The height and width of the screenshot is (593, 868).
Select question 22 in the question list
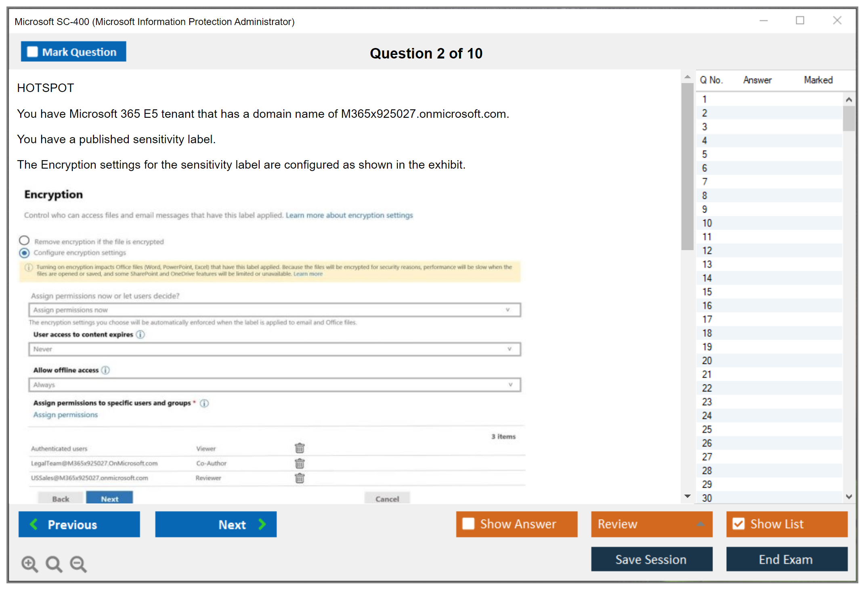707,388
